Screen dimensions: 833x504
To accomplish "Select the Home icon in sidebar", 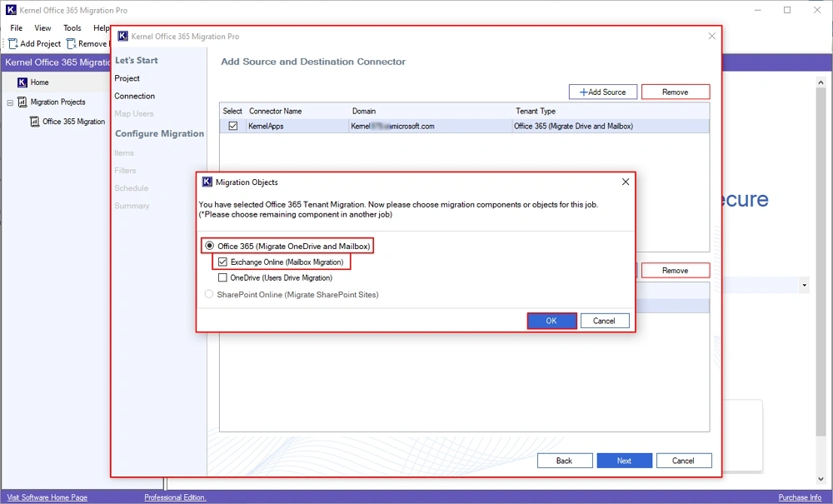I will click(x=22, y=82).
